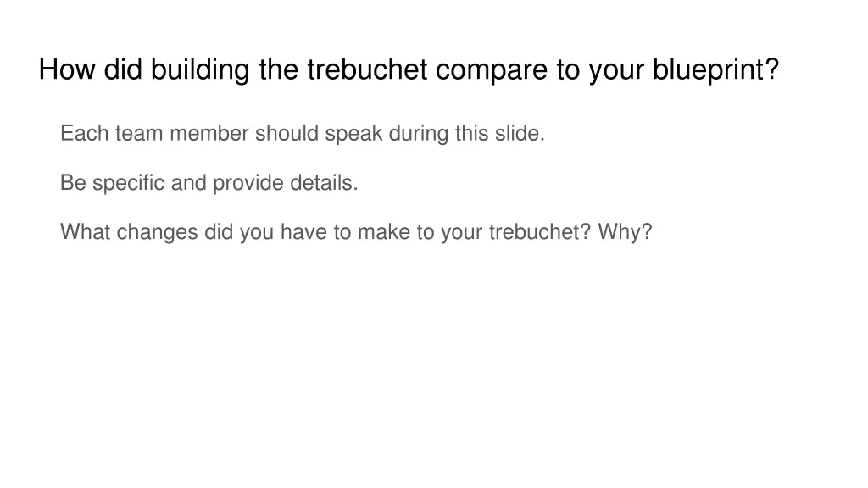Screen dimensions: 868x488
Task: Click the word 'changes' in the last line
Action: point(157,232)
